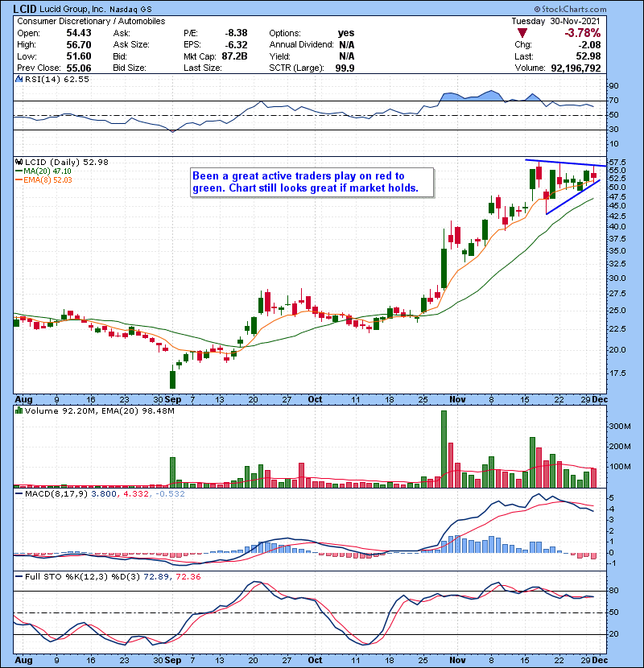Click the Mkt Cap value 87.2B
The image size is (644, 668).
234,56
